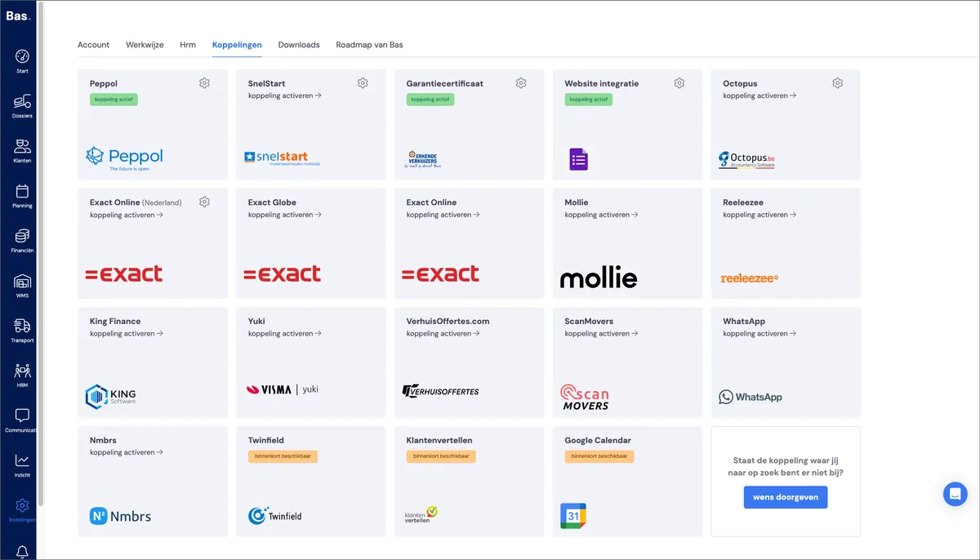
Task: Open Octopus settings gear
Action: (x=838, y=83)
